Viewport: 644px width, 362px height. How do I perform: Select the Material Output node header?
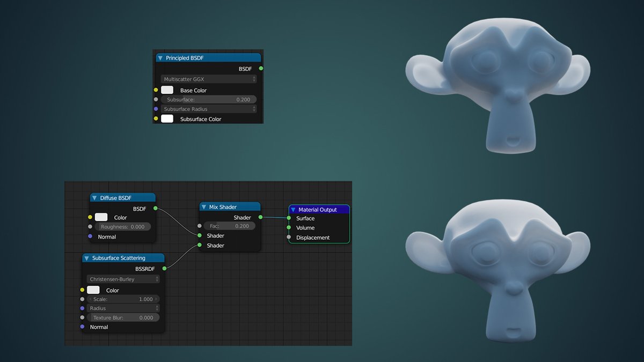[x=319, y=210]
